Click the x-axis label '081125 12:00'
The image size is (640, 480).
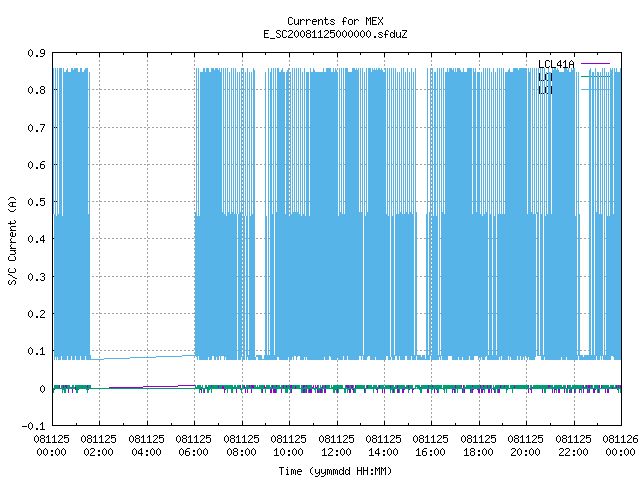pyautogui.click(x=337, y=446)
